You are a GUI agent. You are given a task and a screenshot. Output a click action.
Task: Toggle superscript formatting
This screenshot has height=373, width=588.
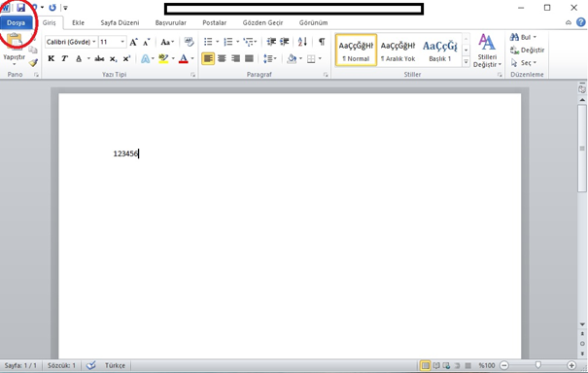tap(126, 58)
